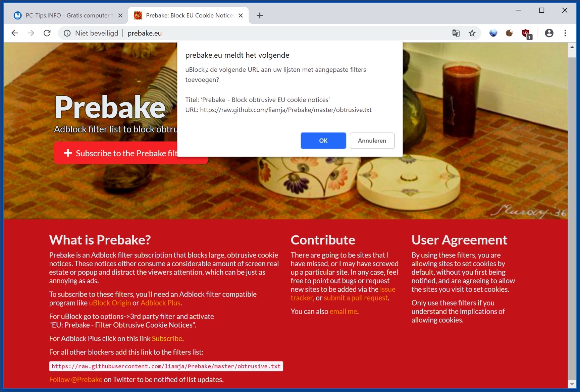Bookmark this page with the star icon
The height and width of the screenshot is (392, 580).
(x=472, y=33)
